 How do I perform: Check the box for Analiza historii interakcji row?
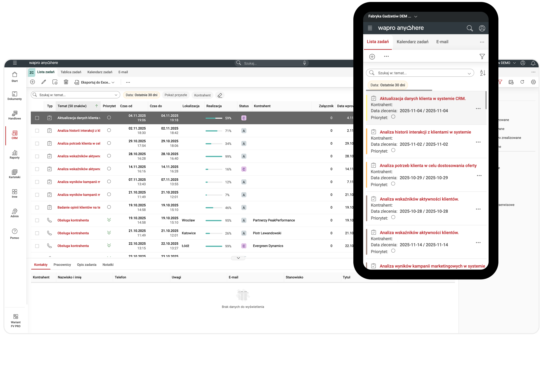pyautogui.click(x=37, y=131)
